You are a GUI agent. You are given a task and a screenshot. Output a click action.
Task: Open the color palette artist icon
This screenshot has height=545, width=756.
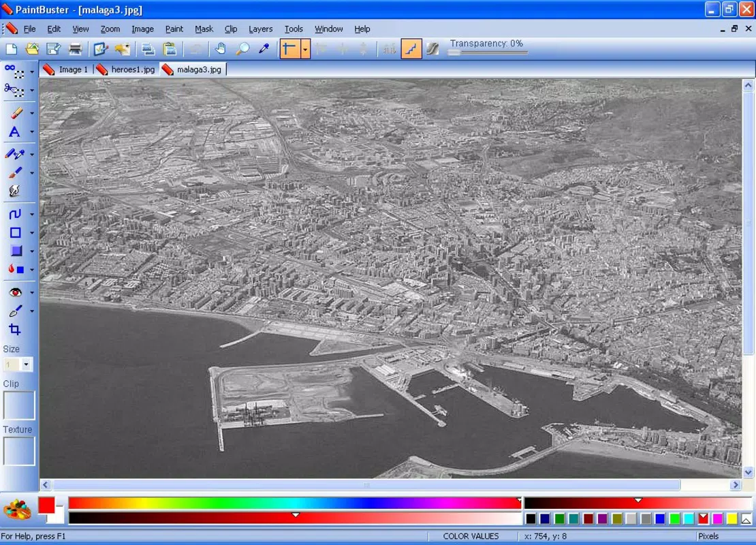(17, 510)
